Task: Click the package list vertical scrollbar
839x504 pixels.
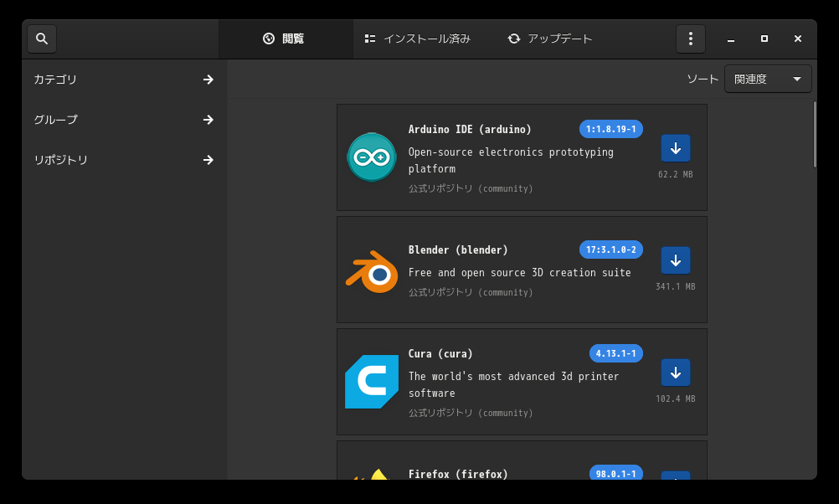Action: (x=815, y=135)
